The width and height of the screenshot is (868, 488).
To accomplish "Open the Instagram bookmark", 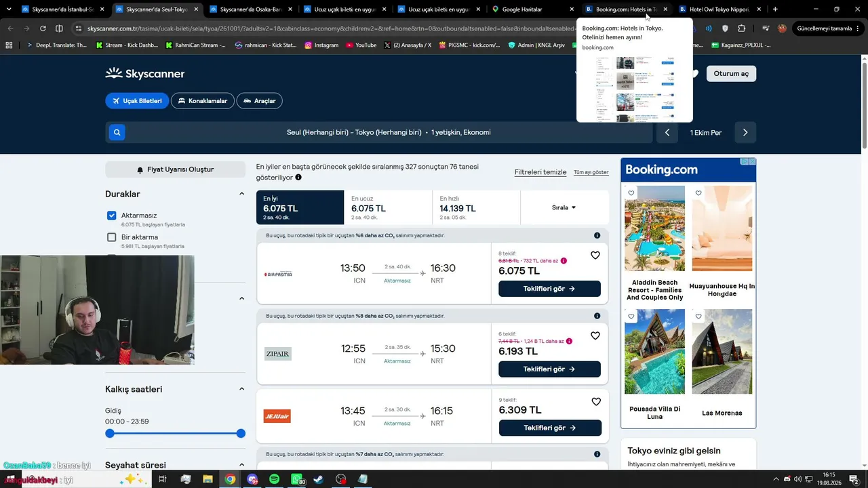I will (x=321, y=45).
